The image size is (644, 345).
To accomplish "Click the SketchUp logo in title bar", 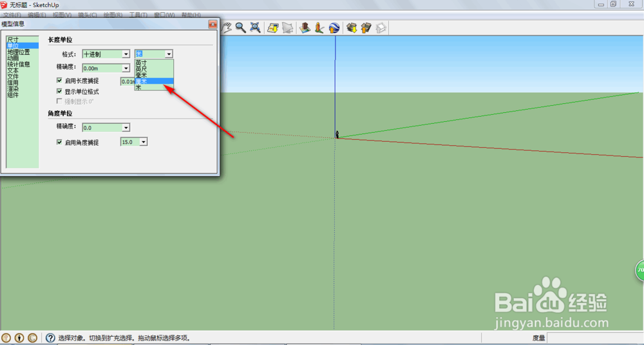I will pyautogui.click(x=4, y=5).
